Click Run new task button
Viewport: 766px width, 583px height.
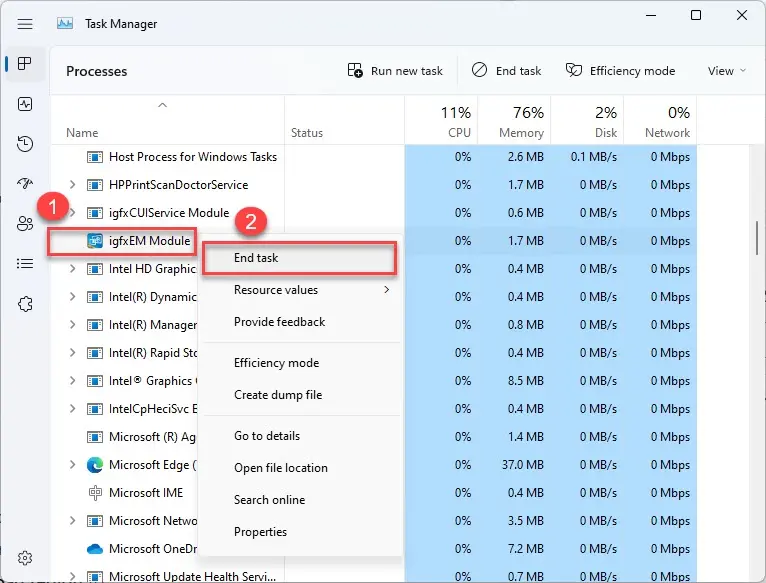coord(395,71)
